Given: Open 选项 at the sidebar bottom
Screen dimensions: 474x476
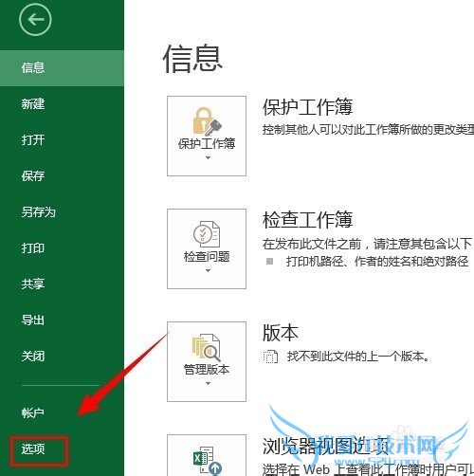Looking at the screenshot, I should pos(33,449).
